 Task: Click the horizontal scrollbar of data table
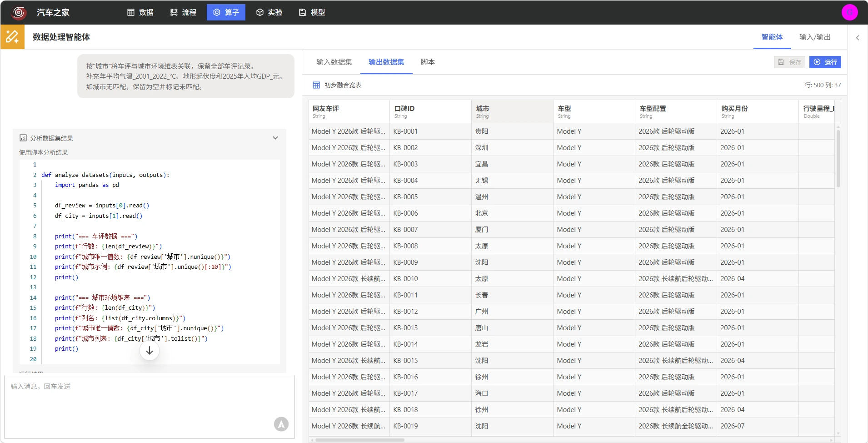point(360,440)
